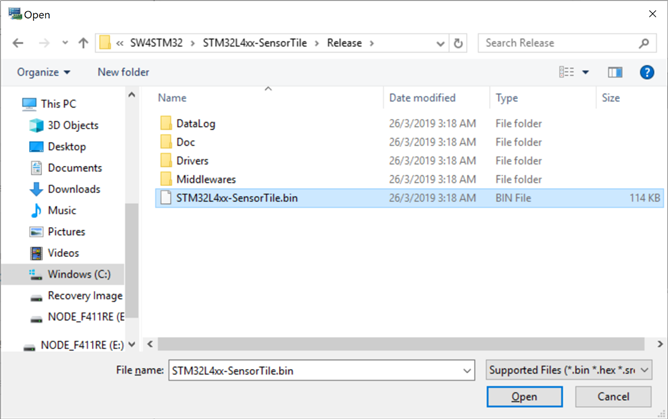Expand the address bar history dropdown
This screenshot has height=419, width=668.
(x=441, y=43)
